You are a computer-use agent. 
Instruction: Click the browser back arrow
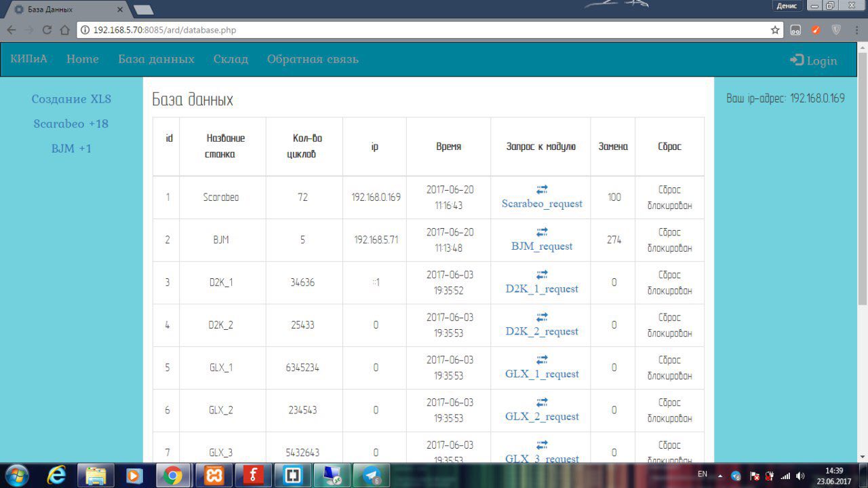[x=12, y=30]
